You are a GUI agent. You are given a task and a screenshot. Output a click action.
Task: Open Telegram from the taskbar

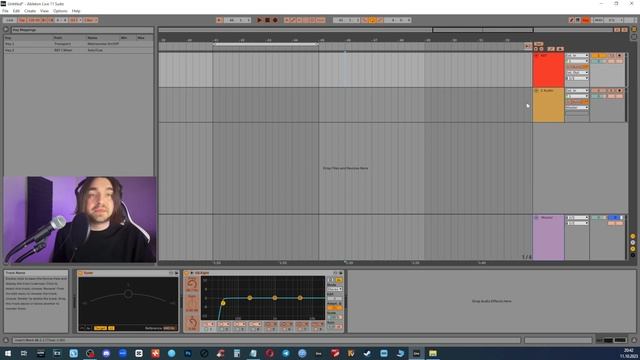[x=286, y=353]
